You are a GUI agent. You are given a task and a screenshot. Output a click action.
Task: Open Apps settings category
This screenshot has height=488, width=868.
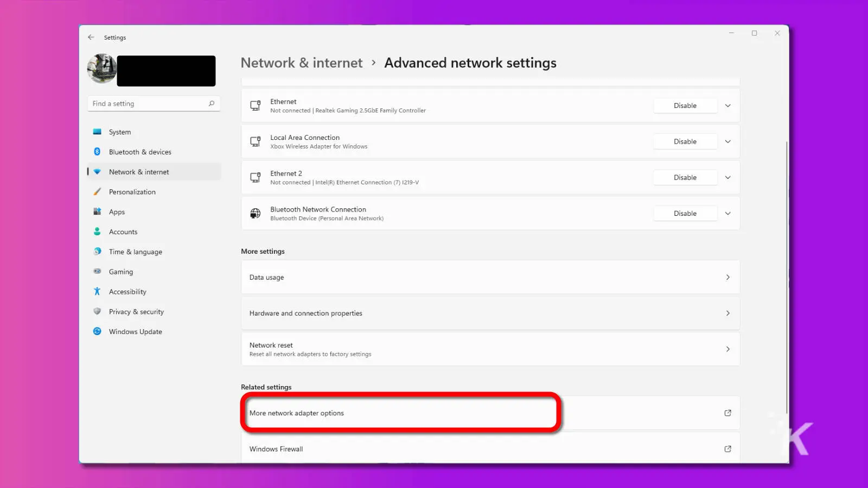(154, 212)
